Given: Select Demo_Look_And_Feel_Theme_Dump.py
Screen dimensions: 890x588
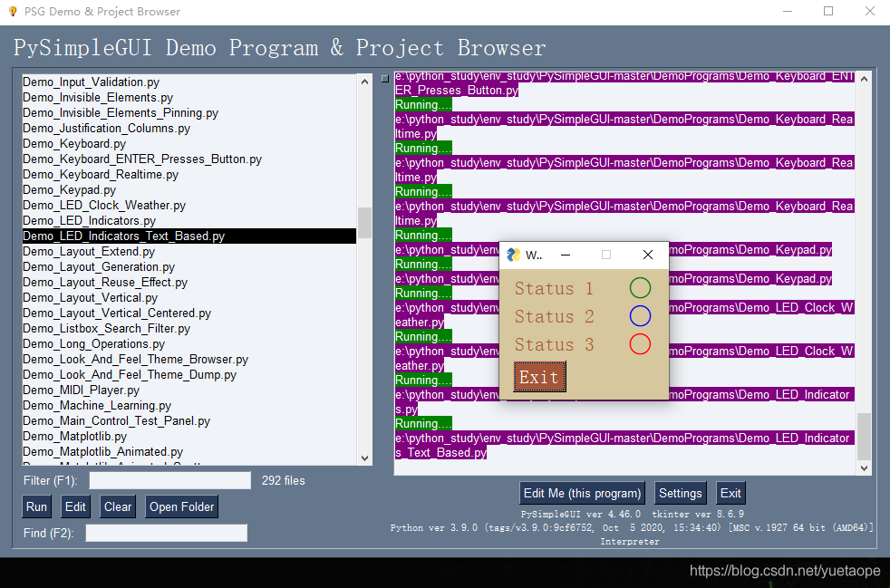Looking at the screenshot, I should [x=189, y=374].
